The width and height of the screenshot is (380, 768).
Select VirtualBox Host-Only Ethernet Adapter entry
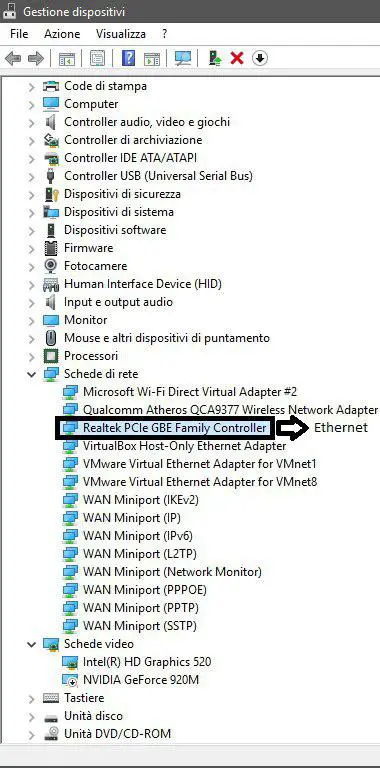[x=184, y=446]
